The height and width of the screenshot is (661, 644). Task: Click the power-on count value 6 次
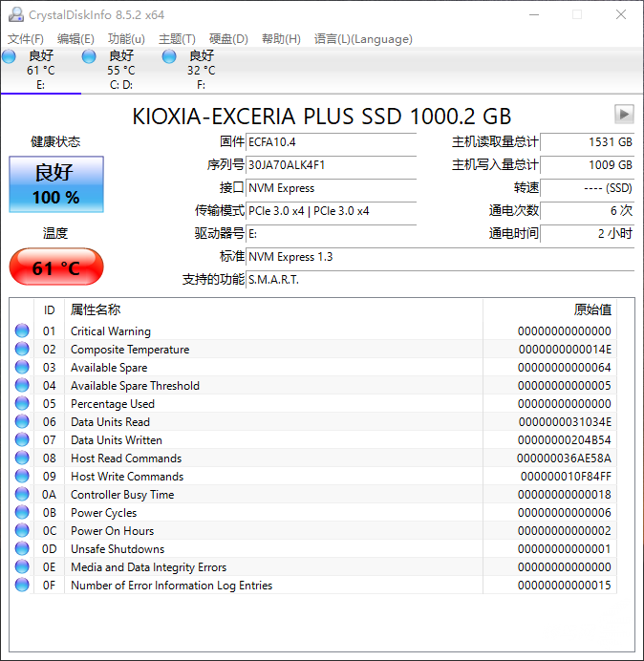[x=587, y=211]
